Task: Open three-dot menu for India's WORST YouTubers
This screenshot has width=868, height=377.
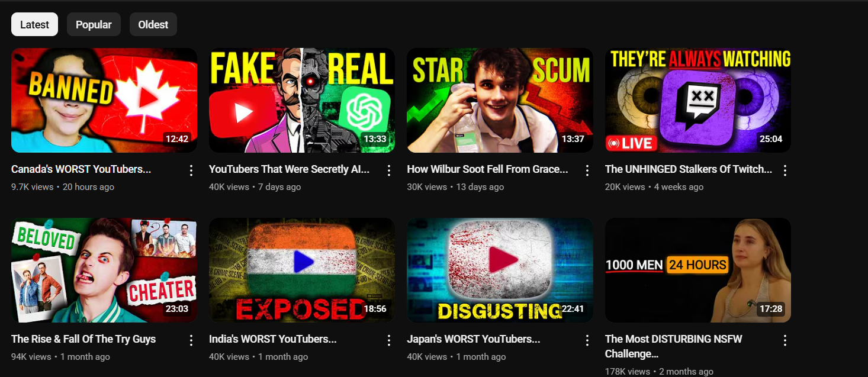Action: point(389,340)
